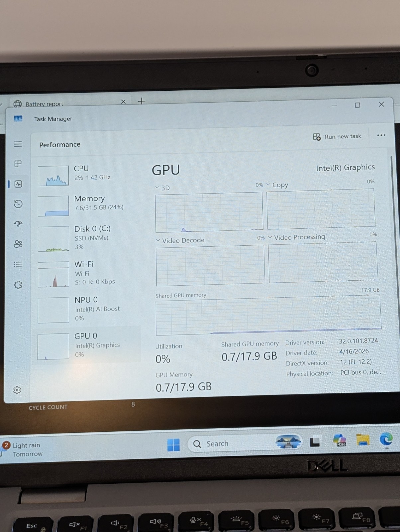Image resolution: width=400 pixels, height=532 pixels.
Task: Click the driver version 32.0.101.8724 value
Action: pos(358,341)
